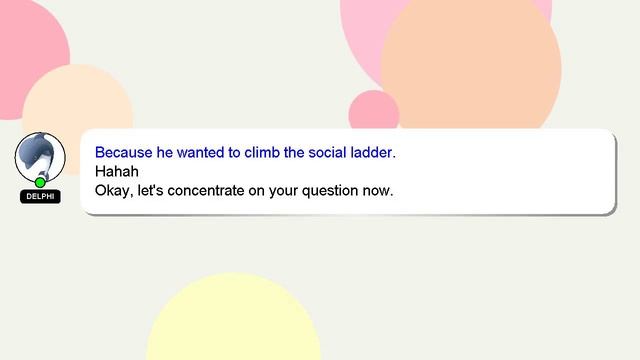
Task: Click the word Hahah in the message
Action: tap(117, 171)
